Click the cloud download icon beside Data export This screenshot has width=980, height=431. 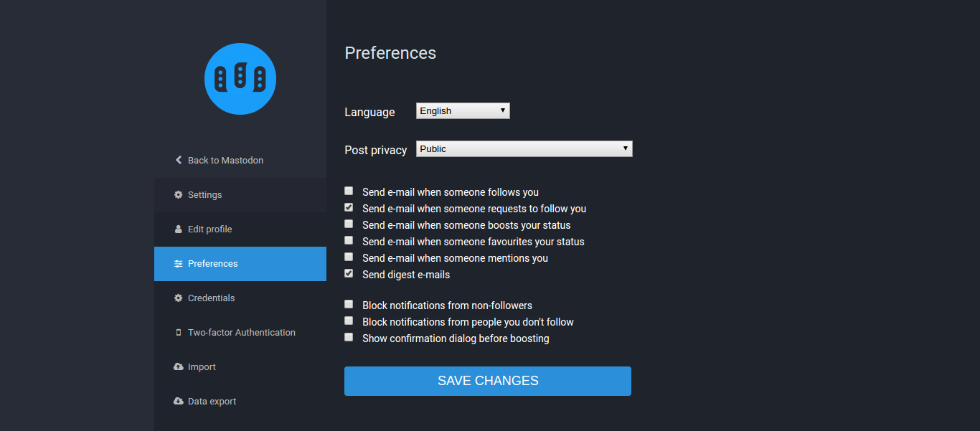pyautogui.click(x=179, y=401)
